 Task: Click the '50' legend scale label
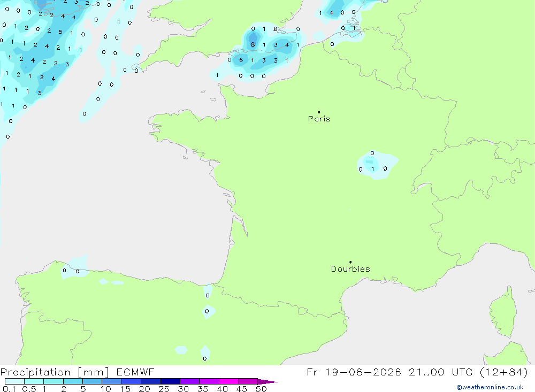[261, 389]
